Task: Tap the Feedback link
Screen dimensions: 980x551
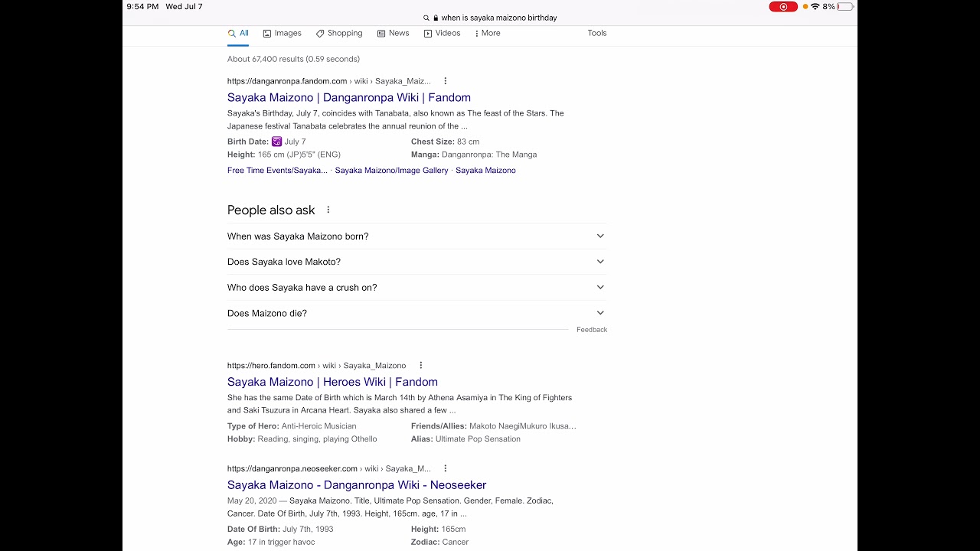Action: tap(592, 330)
